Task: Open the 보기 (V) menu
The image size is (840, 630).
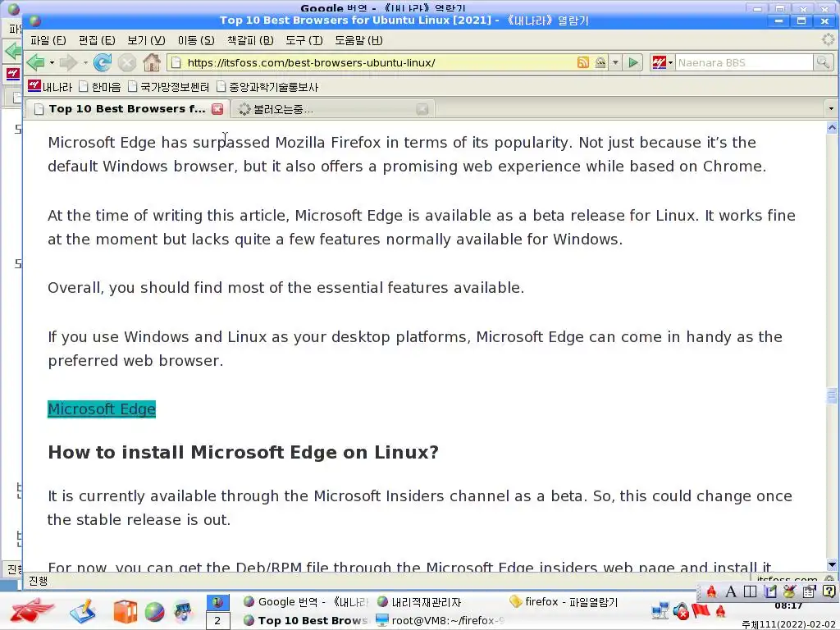Action: click(146, 40)
